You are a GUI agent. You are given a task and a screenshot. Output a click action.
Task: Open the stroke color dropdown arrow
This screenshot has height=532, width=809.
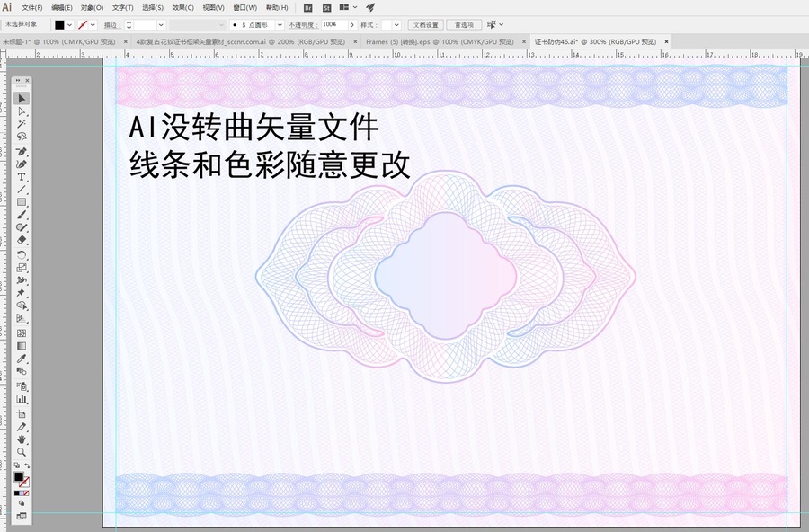click(x=93, y=25)
